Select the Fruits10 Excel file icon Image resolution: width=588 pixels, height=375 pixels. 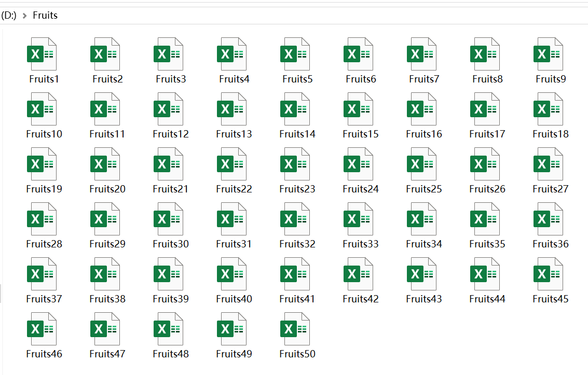click(x=42, y=109)
